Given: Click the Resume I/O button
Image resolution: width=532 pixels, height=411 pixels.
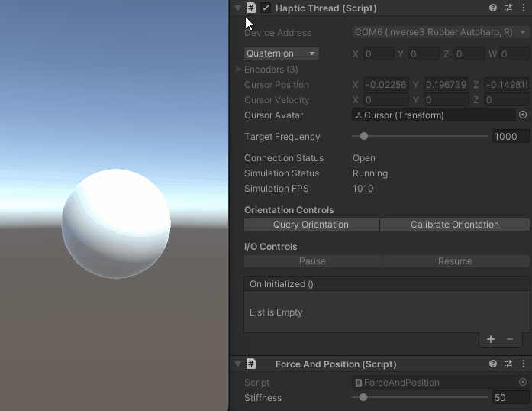Looking at the screenshot, I should [x=456, y=261].
